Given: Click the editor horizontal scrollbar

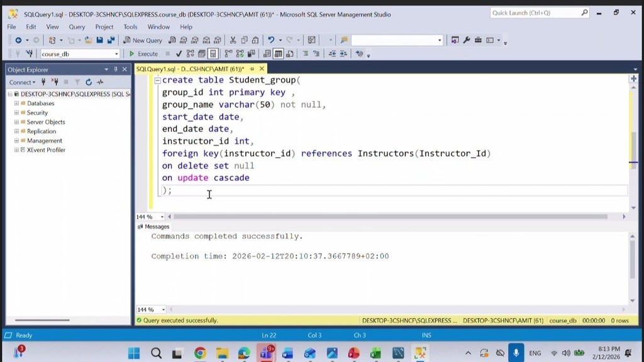Looking at the screenshot, I should [x=390, y=217].
